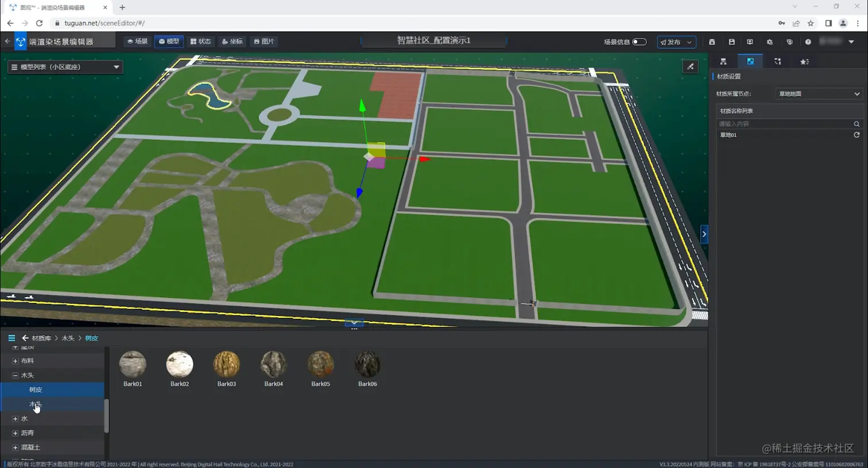The image size is (868, 468).
Task: Click the red X-axis gizmo arrow
Action: pos(424,159)
